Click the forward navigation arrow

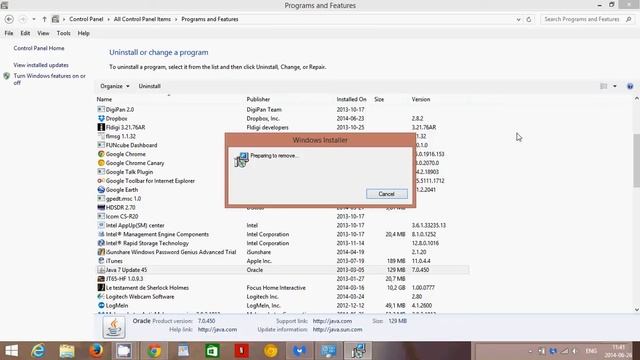23,19
